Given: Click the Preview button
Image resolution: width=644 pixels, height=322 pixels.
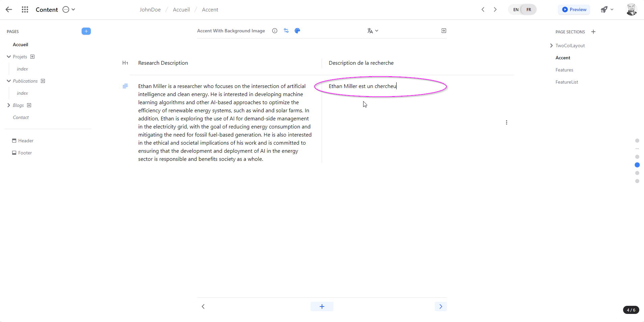Looking at the screenshot, I should [574, 10].
